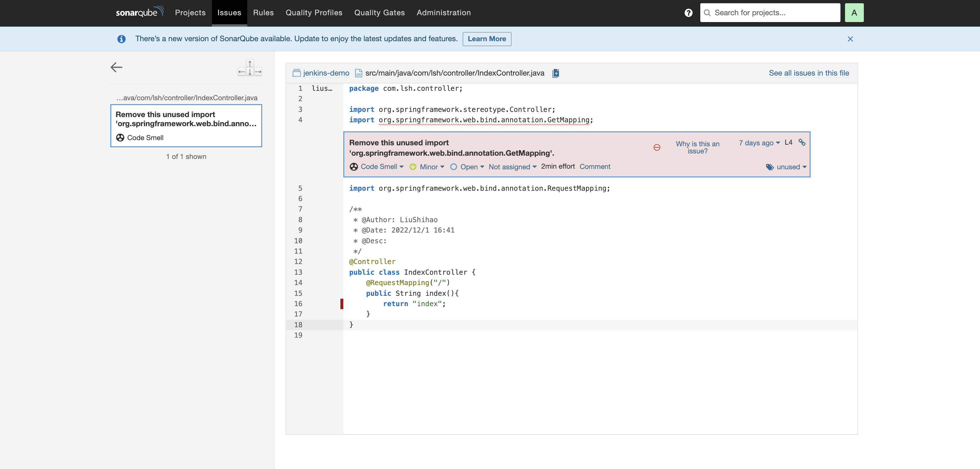
Task: Open the unused tags dropdown
Action: 791,167
